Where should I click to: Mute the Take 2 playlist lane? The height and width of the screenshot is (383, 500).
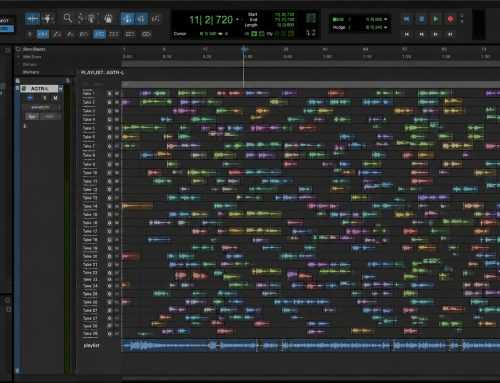(117, 102)
